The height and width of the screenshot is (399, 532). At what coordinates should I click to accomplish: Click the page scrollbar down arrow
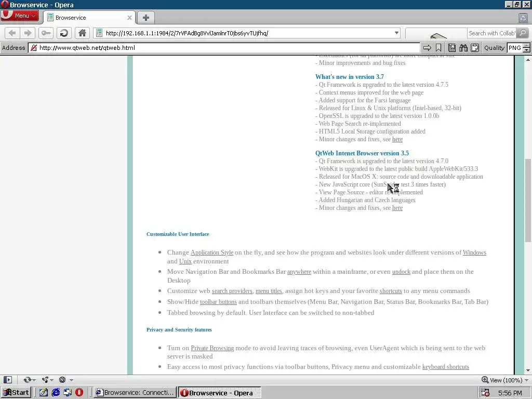coord(528,370)
